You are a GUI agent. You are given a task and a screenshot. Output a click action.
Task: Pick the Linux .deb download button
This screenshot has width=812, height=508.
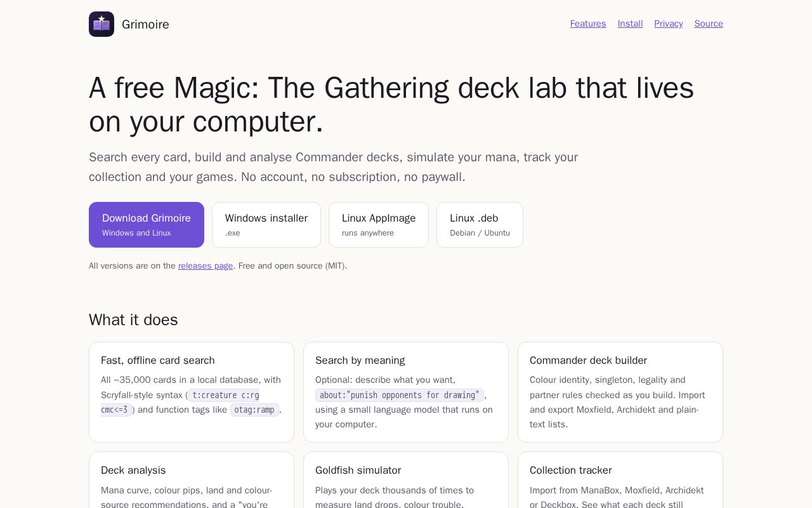480,225
